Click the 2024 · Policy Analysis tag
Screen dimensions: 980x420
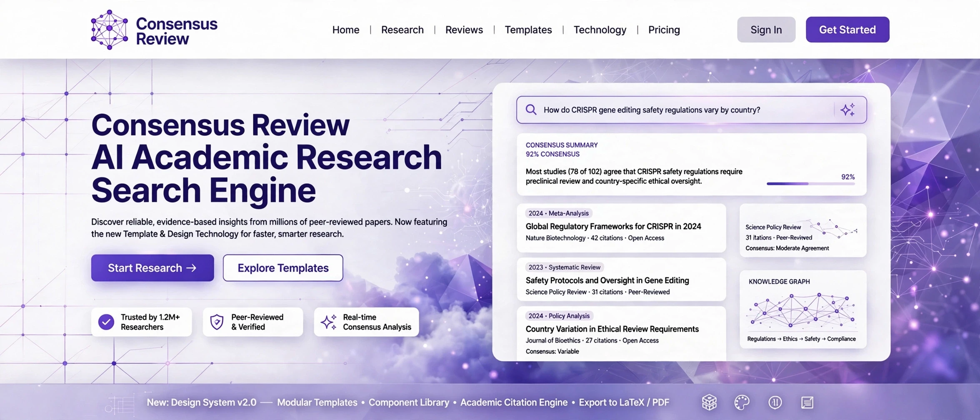pyautogui.click(x=559, y=316)
